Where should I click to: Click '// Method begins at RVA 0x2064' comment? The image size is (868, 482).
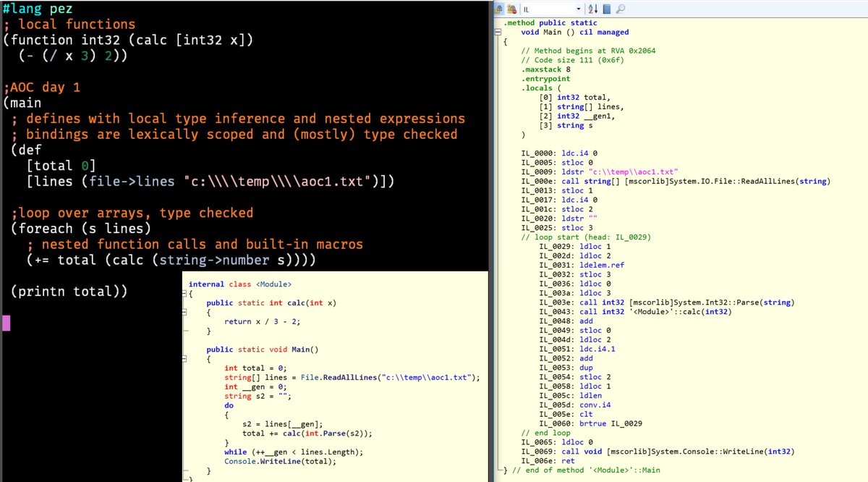click(589, 51)
